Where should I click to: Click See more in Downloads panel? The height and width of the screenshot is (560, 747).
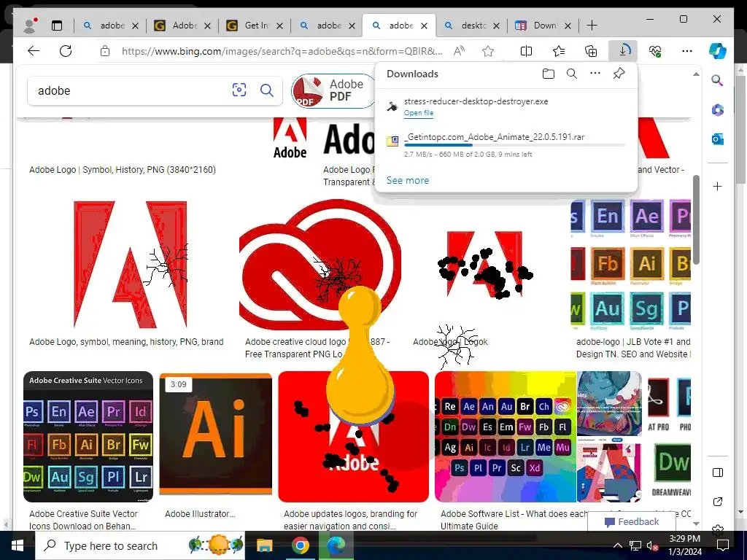pyautogui.click(x=408, y=181)
